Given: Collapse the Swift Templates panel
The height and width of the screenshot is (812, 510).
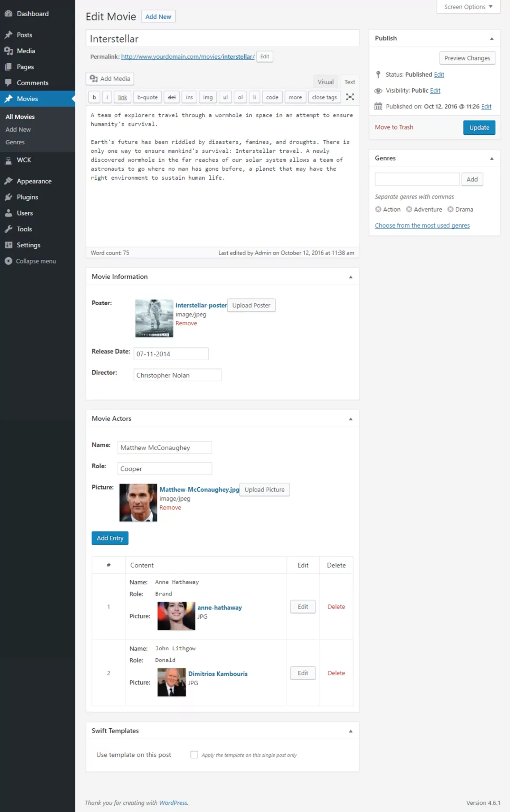Looking at the screenshot, I should tap(350, 731).
